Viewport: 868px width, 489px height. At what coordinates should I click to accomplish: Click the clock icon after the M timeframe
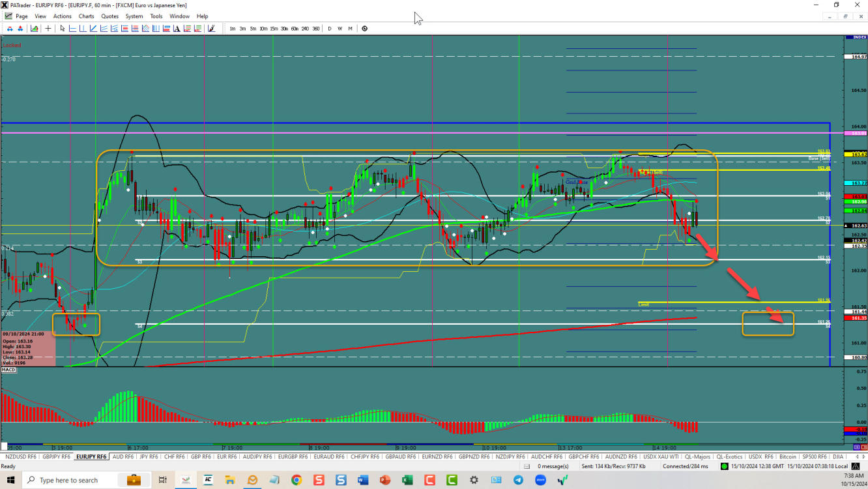[x=364, y=29]
